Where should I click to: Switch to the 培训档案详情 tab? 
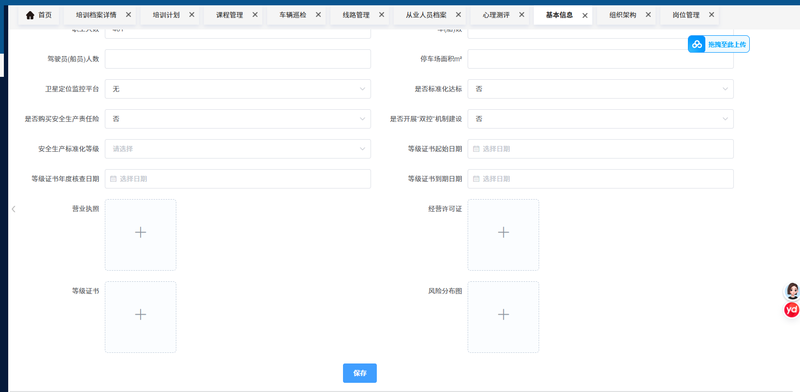pyautogui.click(x=96, y=15)
